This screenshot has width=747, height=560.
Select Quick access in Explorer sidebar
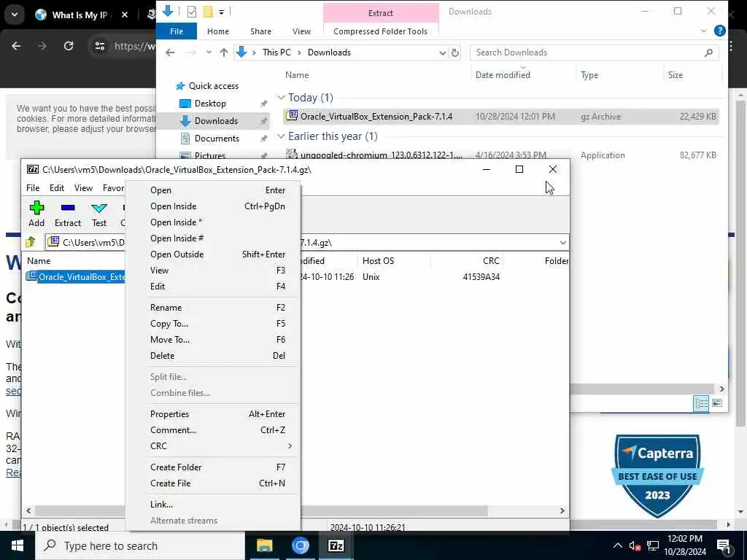point(214,86)
